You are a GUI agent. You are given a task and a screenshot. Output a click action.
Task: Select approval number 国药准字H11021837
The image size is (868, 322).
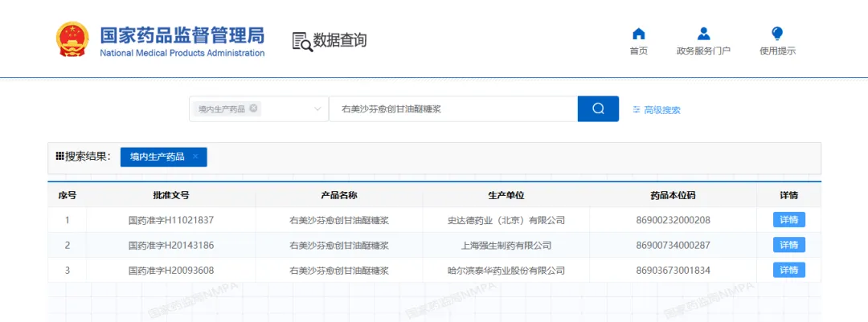point(171,220)
